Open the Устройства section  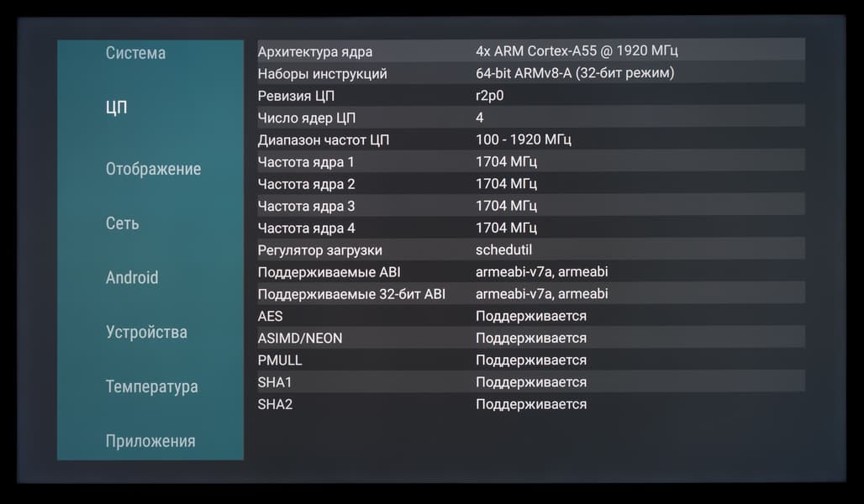pos(146,332)
